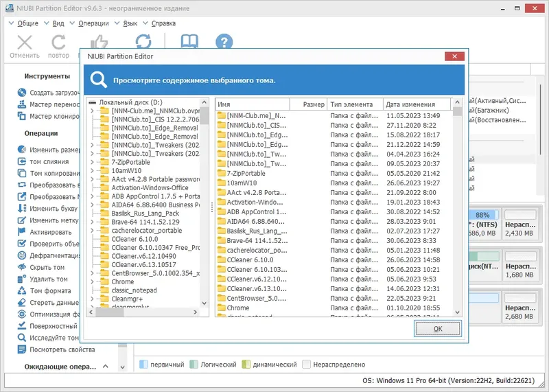Sort file list by Размер column
Screen dimensions: 549x392
[x=309, y=104]
